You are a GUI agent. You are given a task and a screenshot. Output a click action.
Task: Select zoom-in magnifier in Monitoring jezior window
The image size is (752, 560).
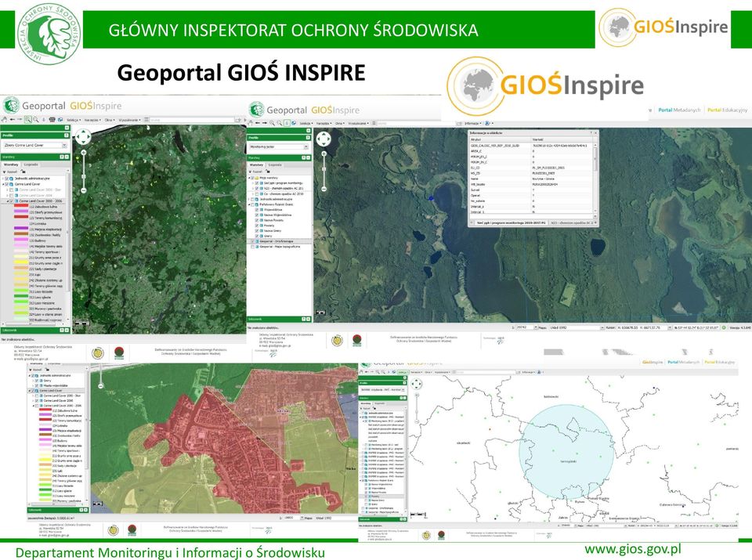pyautogui.click(x=272, y=123)
